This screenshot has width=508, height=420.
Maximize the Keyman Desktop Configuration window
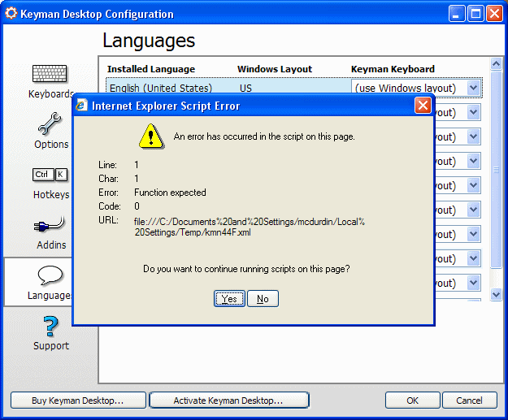[x=475, y=14]
